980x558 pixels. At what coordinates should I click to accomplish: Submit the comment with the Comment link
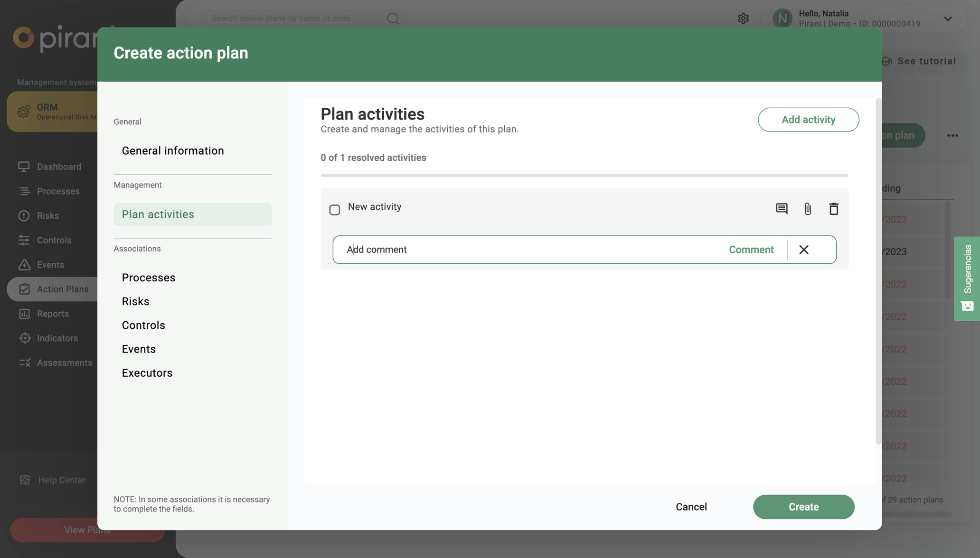(x=751, y=249)
